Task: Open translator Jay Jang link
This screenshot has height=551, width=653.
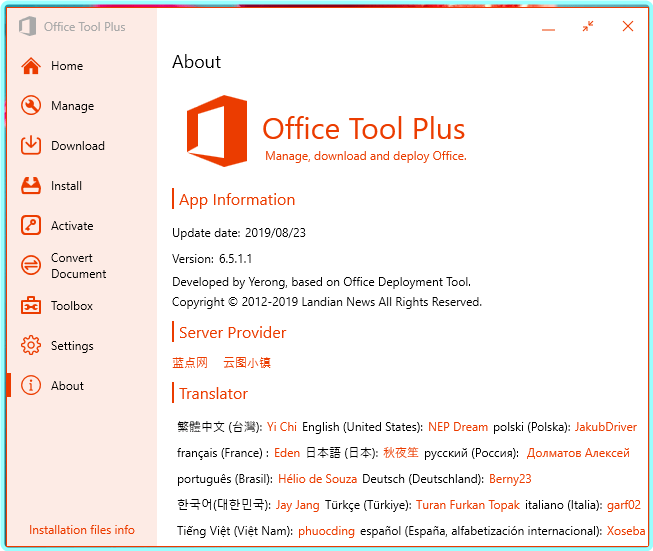Action: (297, 505)
